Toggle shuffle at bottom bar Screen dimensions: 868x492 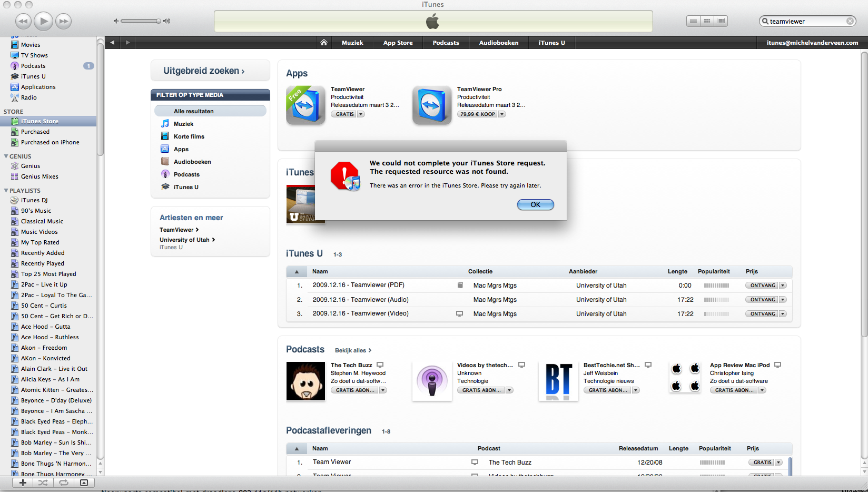click(x=43, y=483)
